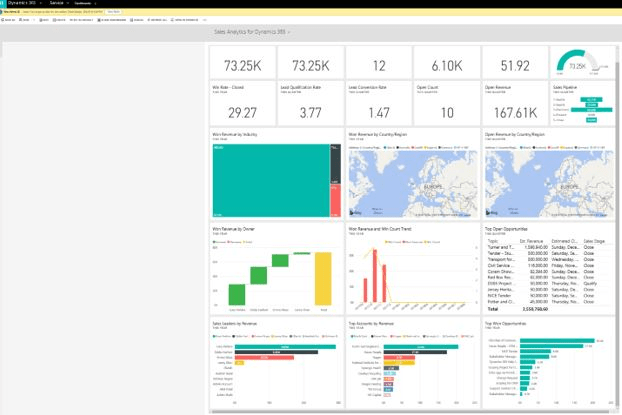622x415 pixels.
Task: Select yellow fourth bar in Top Accounts by Revenue
Action: [x=399, y=363]
